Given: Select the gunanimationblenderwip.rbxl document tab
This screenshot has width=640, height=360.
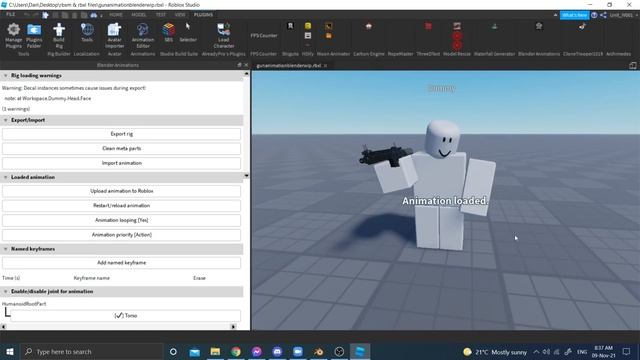Looking at the screenshot, I should click(x=289, y=65).
